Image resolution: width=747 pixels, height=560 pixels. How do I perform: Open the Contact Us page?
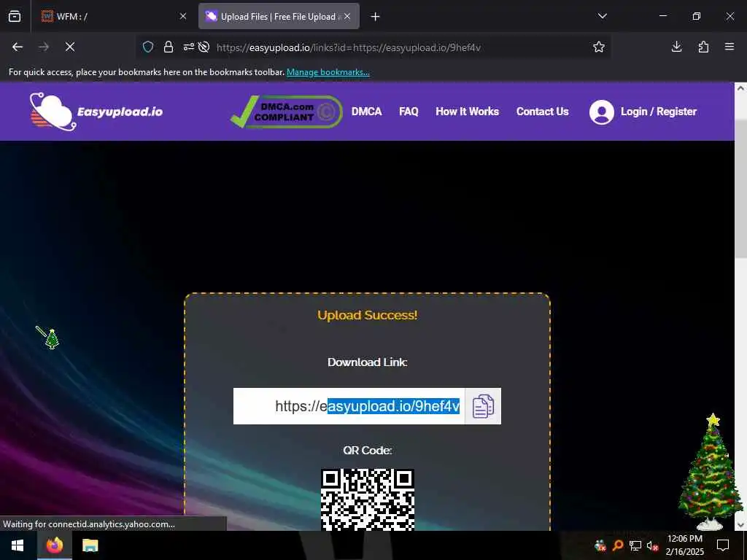click(542, 112)
